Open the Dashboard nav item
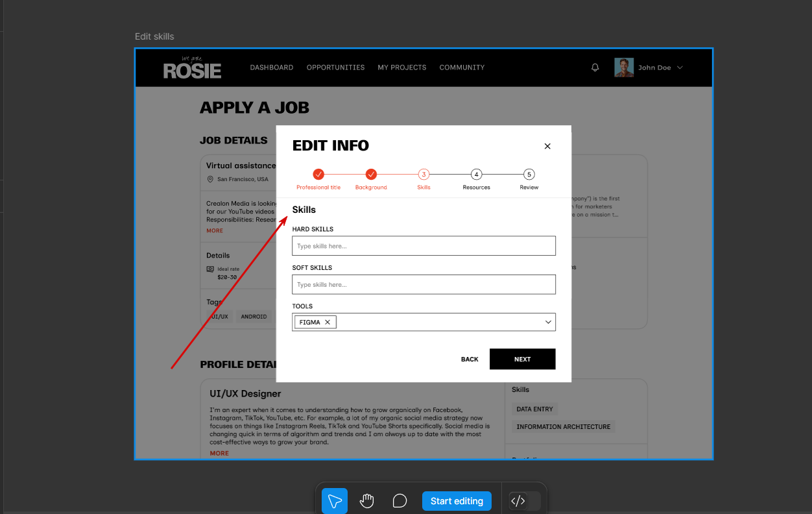 [x=272, y=67]
